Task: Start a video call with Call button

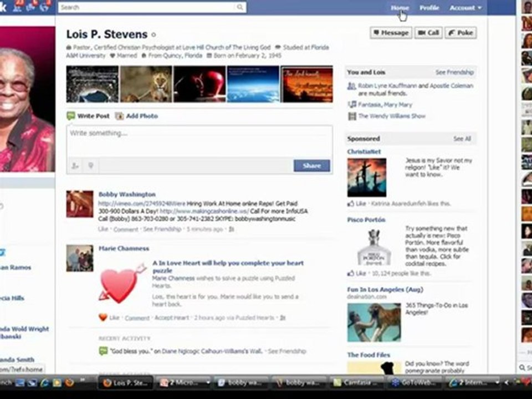Action: [x=428, y=33]
